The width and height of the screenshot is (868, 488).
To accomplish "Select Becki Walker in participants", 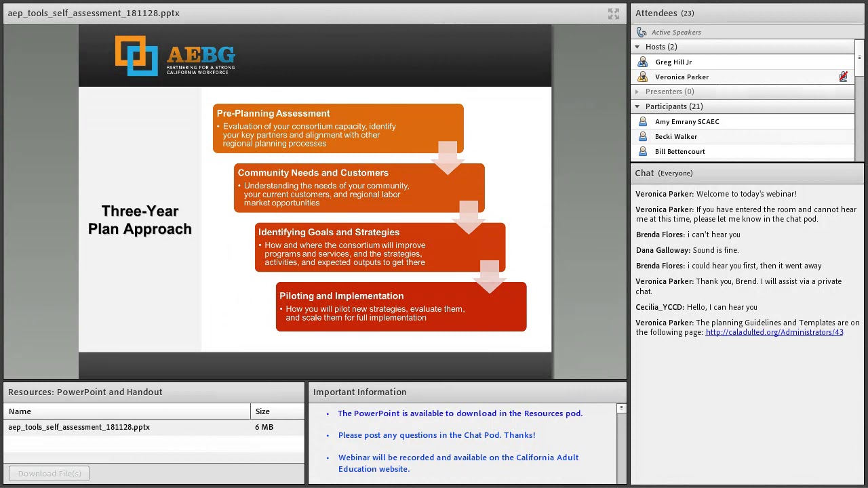I will point(743,136).
